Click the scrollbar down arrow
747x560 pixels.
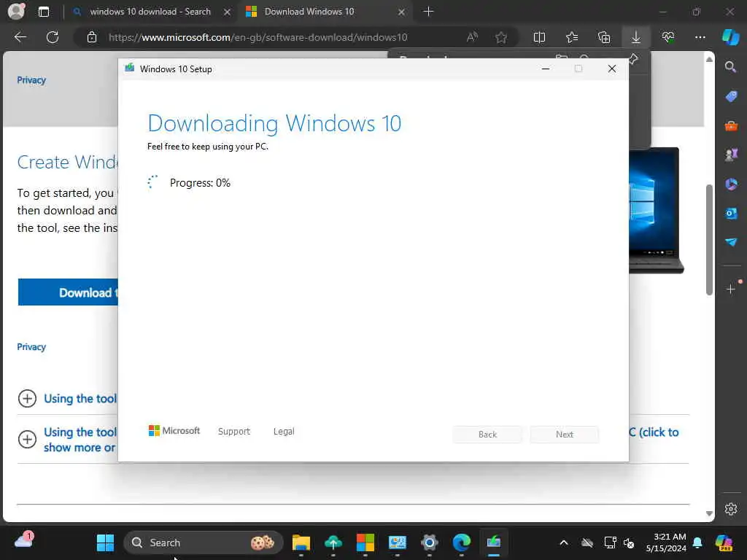709,513
